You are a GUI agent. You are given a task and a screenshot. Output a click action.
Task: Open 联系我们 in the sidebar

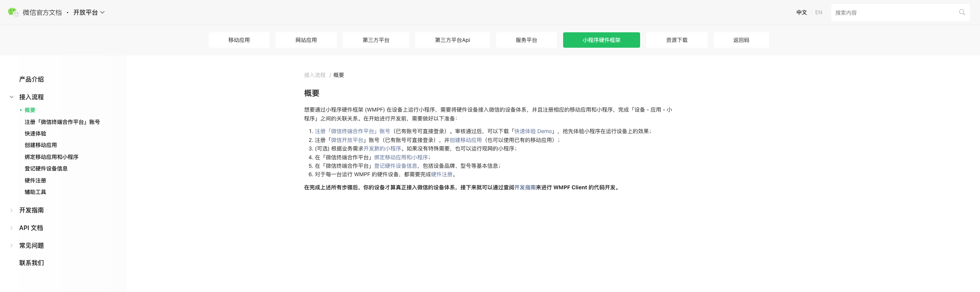[x=32, y=263]
